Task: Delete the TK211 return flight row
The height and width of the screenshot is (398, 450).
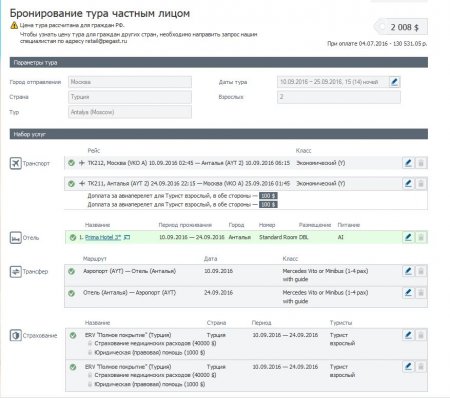Action: pos(421,183)
